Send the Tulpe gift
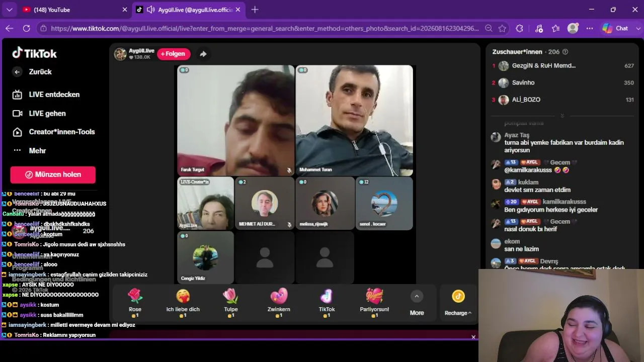The height and width of the screenshot is (362, 644). 231,303
